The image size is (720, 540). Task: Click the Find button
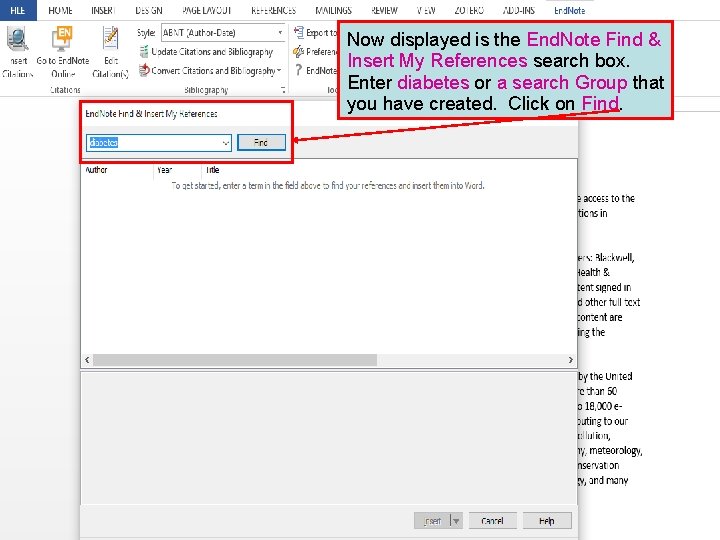(x=261, y=142)
